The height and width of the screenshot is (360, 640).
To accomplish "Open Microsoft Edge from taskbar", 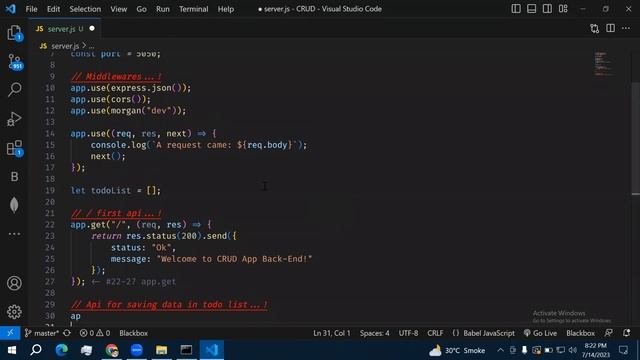I will (x=62, y=350).
